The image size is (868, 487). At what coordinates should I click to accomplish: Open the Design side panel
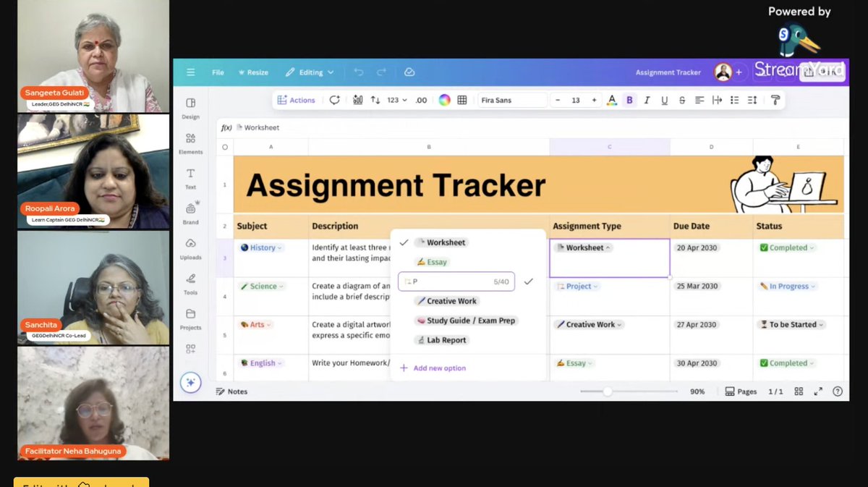click(x=190, y=108)
